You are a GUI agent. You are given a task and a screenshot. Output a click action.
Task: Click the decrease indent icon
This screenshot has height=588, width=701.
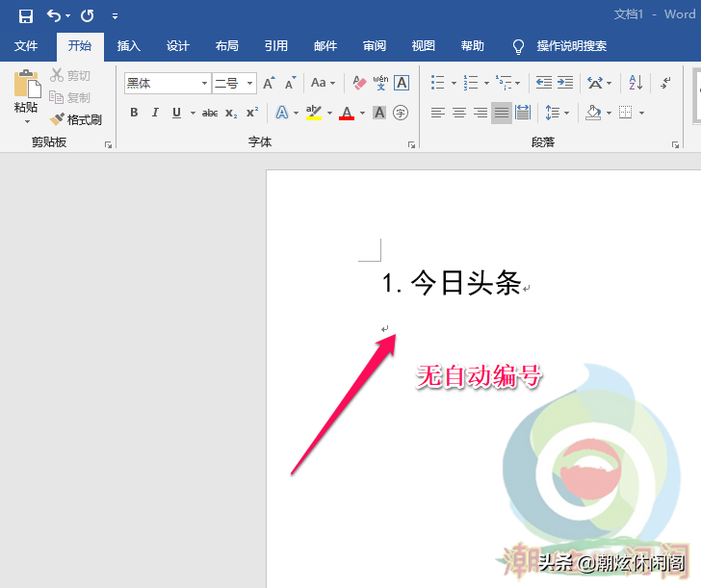click(544, 83)
